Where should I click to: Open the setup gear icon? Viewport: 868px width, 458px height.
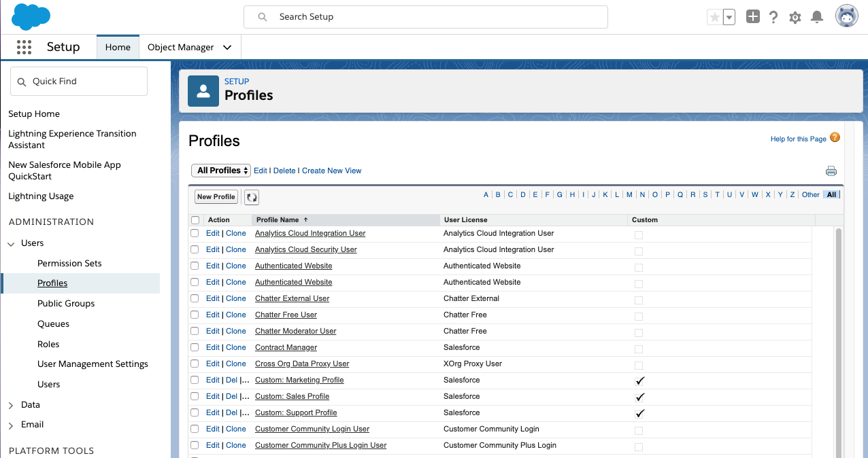[x=795, y=18]
